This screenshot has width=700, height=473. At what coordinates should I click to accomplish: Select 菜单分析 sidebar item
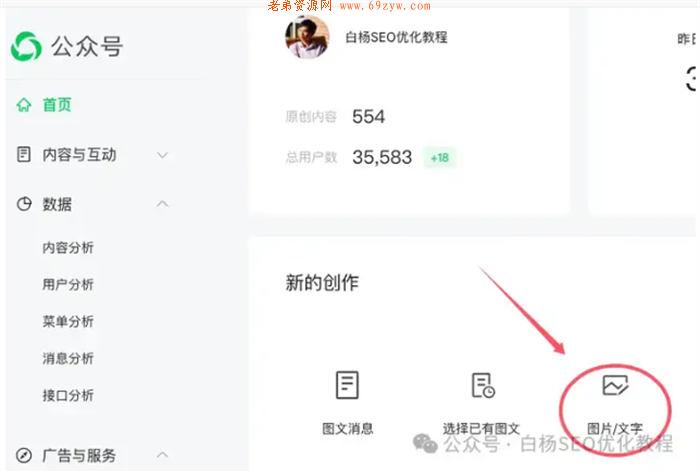tap(68, 321)
